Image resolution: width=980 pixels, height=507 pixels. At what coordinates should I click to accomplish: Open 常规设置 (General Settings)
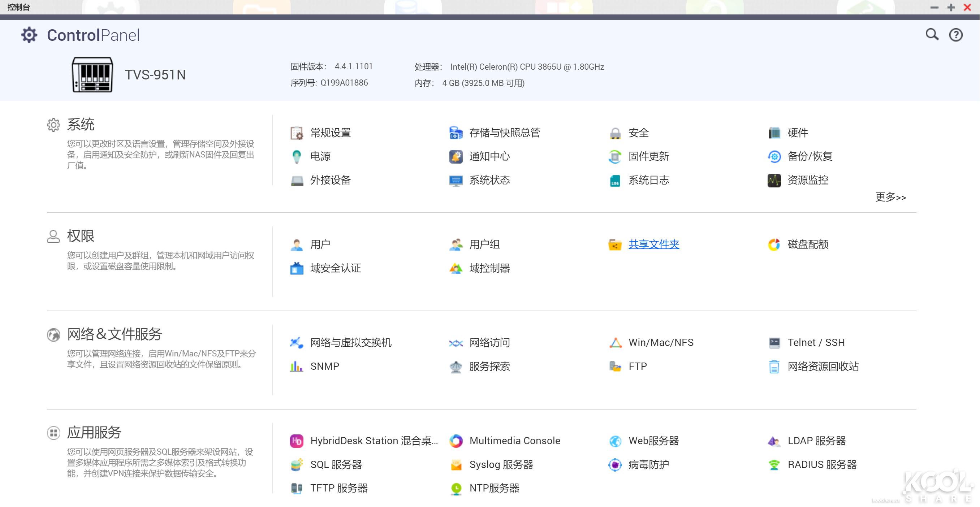tap(330, 133)
